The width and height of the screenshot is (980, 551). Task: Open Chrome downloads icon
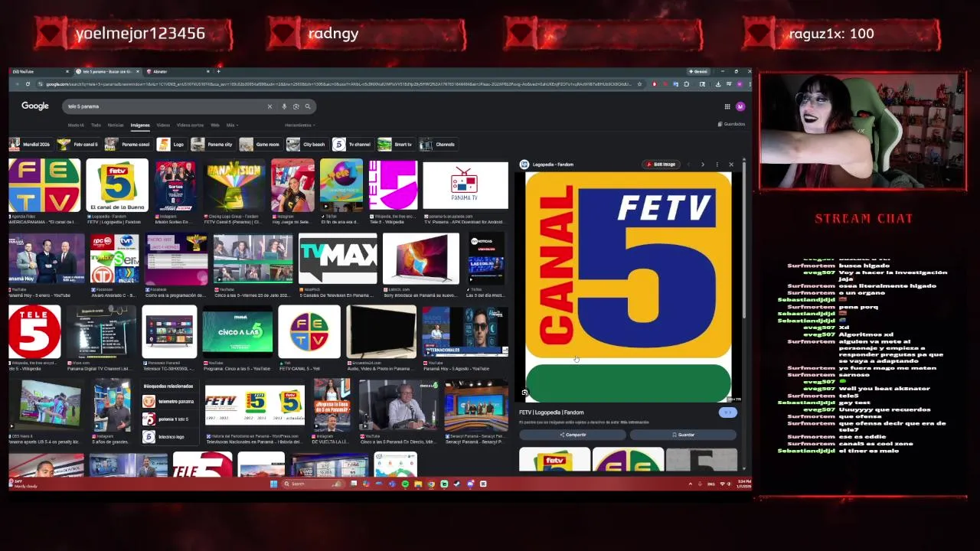(718, 84)
